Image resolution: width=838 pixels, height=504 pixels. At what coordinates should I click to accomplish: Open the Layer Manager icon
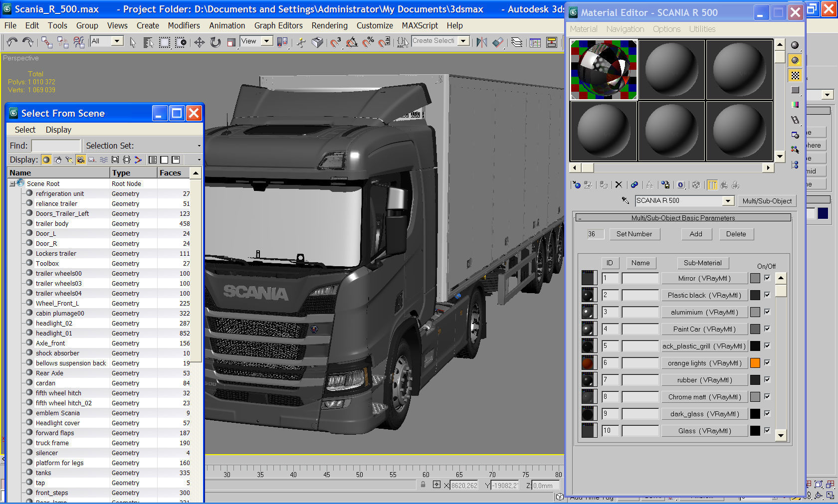pos(517,42)
